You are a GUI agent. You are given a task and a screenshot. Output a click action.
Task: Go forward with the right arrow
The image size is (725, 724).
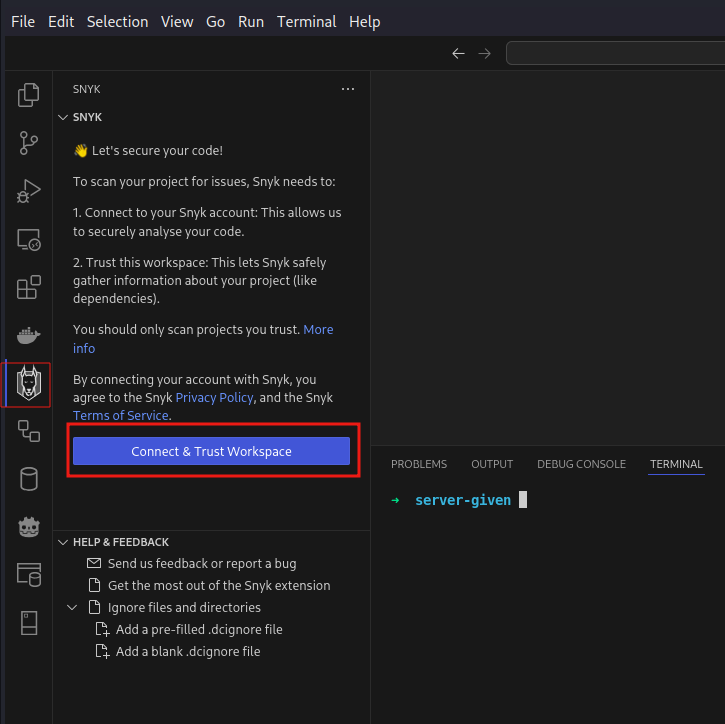click(x=485, y=54)
